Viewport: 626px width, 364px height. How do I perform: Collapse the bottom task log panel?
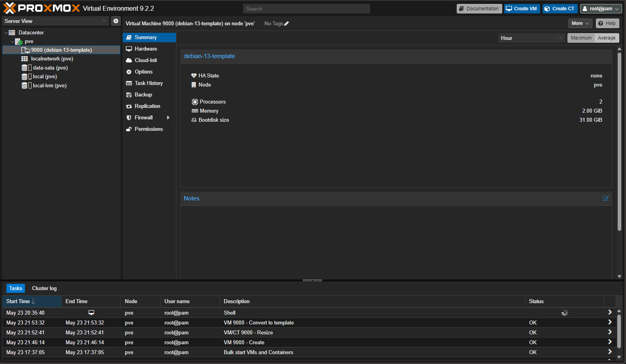312,280
